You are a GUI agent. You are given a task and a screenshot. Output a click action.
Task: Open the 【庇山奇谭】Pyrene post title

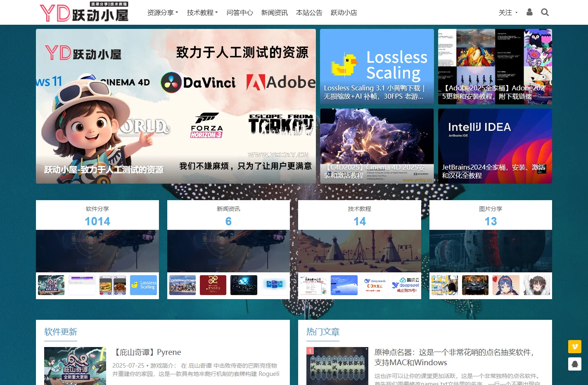(147, 352)
